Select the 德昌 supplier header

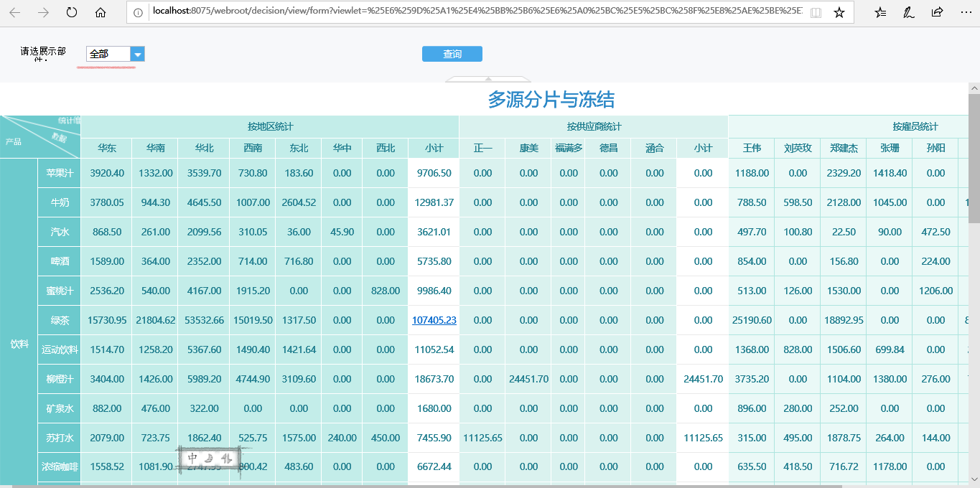pyautogui.click(x=608, y=148)
